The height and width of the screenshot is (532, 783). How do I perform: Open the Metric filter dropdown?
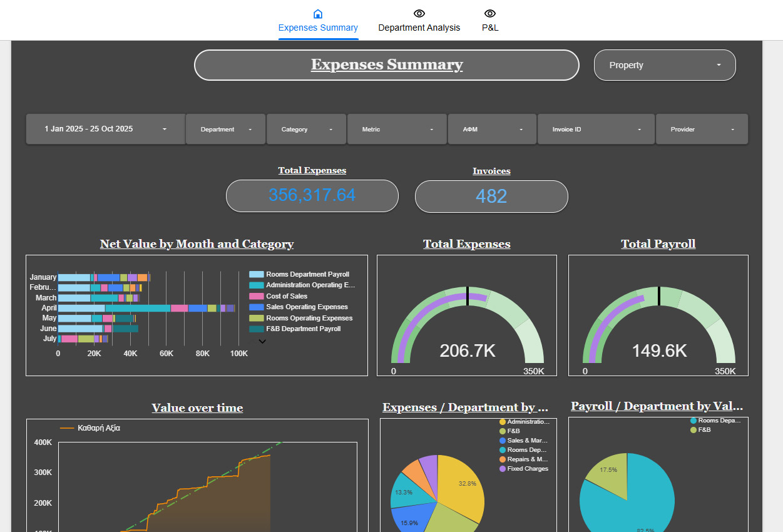[x=397, y=130]
